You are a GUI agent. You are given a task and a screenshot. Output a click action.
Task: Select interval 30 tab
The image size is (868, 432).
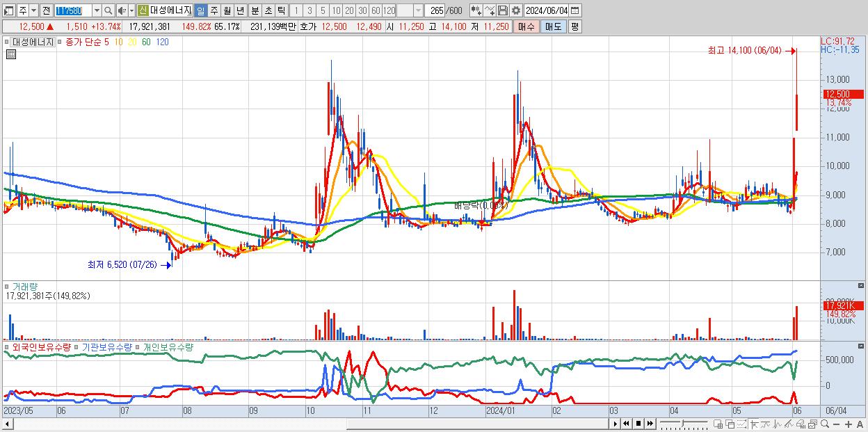pos(362,10)
